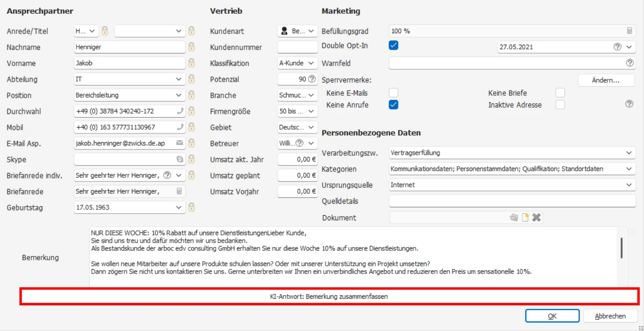Enable the Keine E-Mails checkbox
This screenshot has height=331, width=644.
(393, 93)
